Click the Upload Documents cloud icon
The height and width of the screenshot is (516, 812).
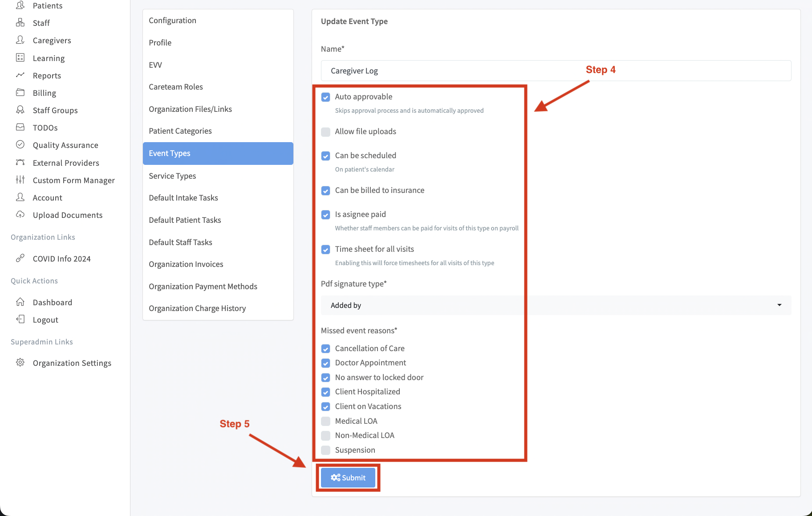20,215
